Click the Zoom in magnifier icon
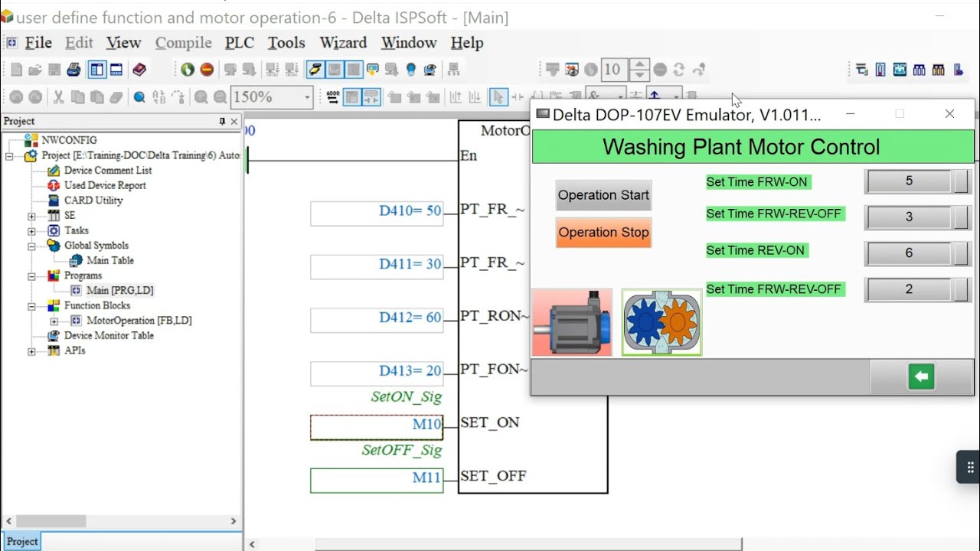Image resolution: width=980 pixels, height=551 pixels. 201,97
